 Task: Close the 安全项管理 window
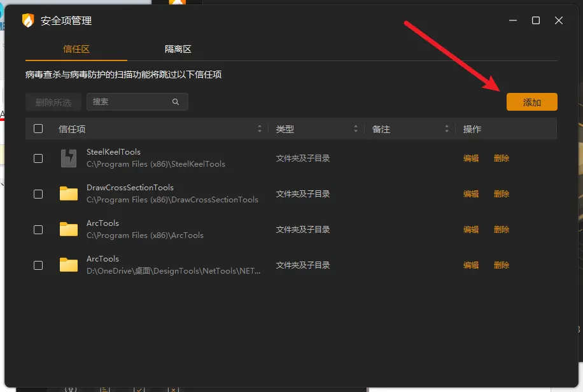click(x=558, y=20)
